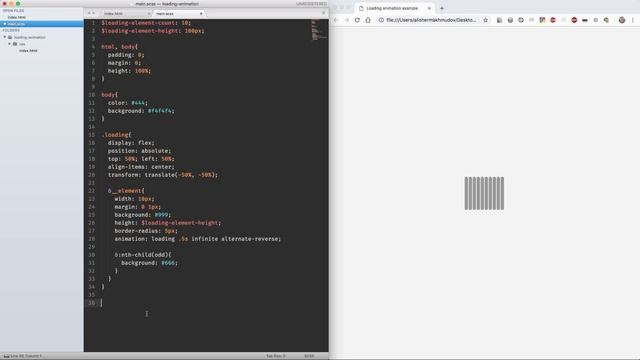
Task: Bookmark this page with the star
Action: click(x=485, y=20)
